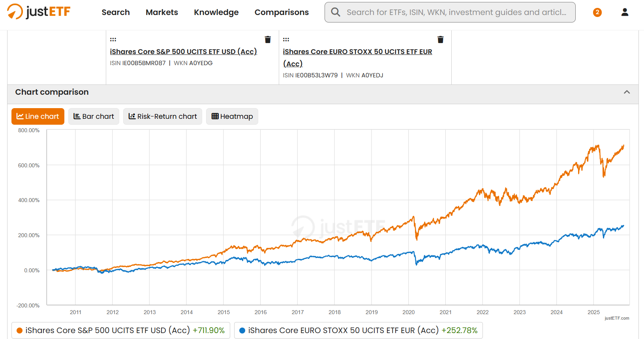Click the 2015 x-axis year label
This screenshot has width=644, height=339.
point(223,312)
